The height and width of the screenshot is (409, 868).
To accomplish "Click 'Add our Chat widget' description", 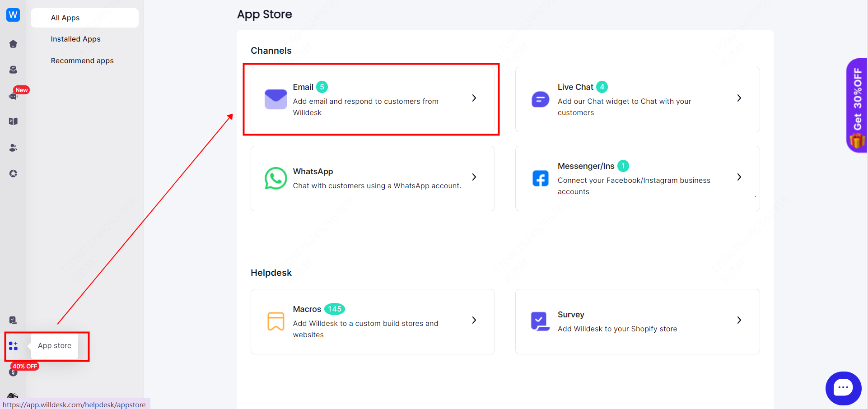I will click(625, 107).
